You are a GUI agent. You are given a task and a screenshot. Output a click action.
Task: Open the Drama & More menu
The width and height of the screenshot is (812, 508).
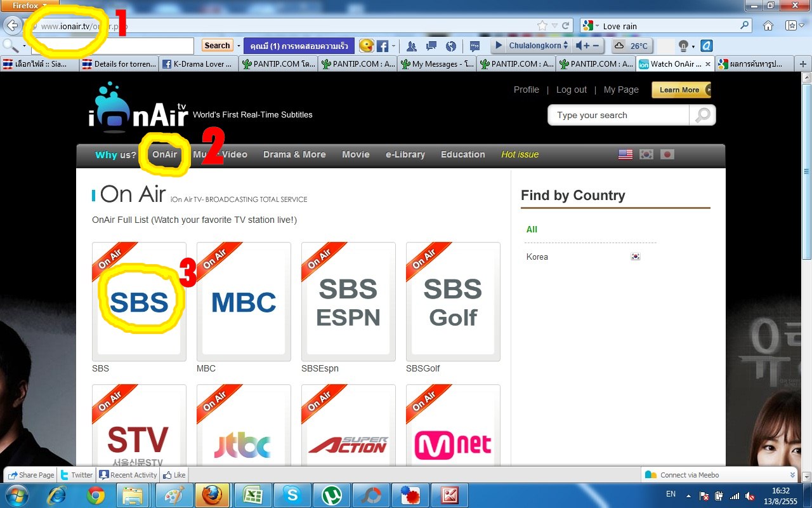[294, 154]
